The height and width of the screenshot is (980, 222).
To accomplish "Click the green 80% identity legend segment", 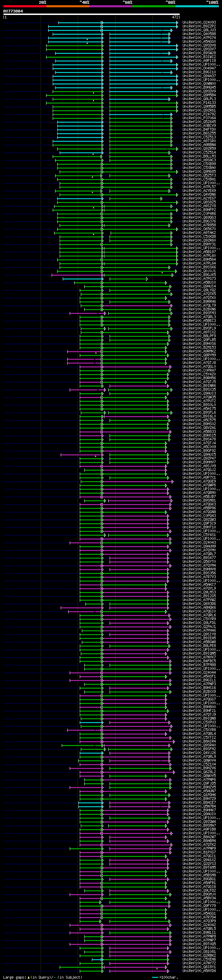I will [154, 6].
